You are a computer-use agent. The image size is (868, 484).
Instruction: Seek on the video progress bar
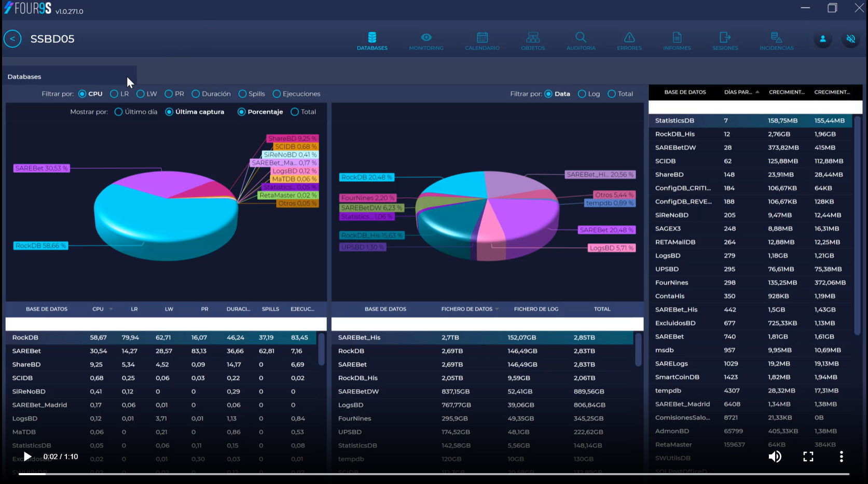(x=434, y=474)
